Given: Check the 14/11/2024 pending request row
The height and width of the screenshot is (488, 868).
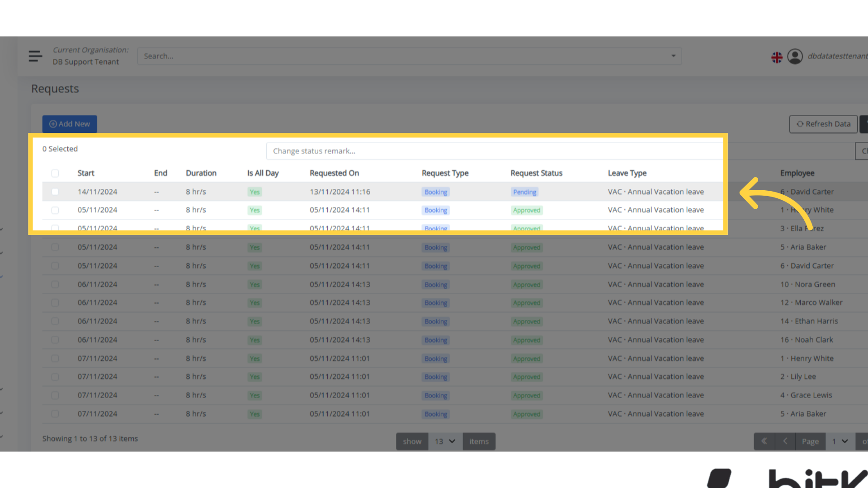Looking at the screenshot, I should 55,192.
